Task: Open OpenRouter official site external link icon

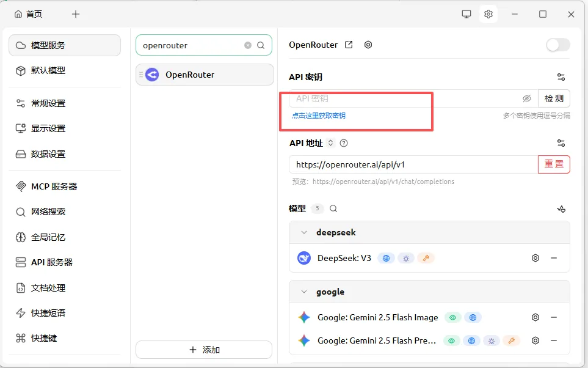Action: [349, 45]
